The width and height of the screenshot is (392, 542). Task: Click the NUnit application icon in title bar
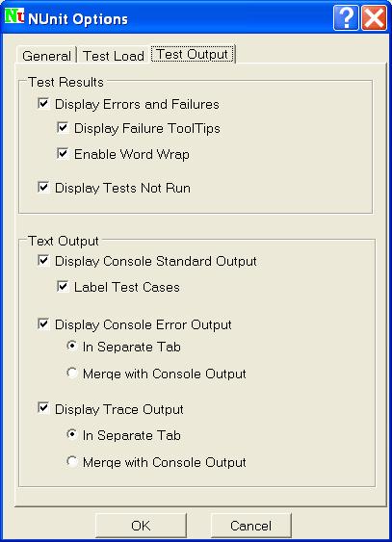14,16
